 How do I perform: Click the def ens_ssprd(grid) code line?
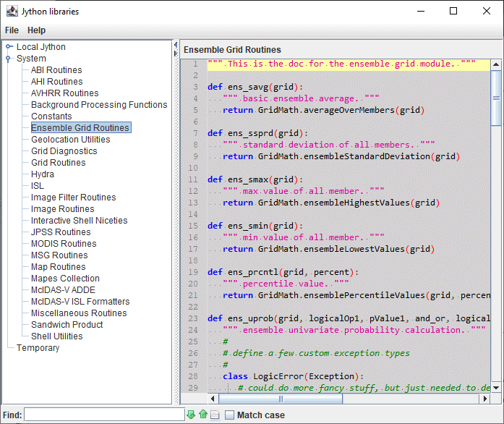coord(257,133)
